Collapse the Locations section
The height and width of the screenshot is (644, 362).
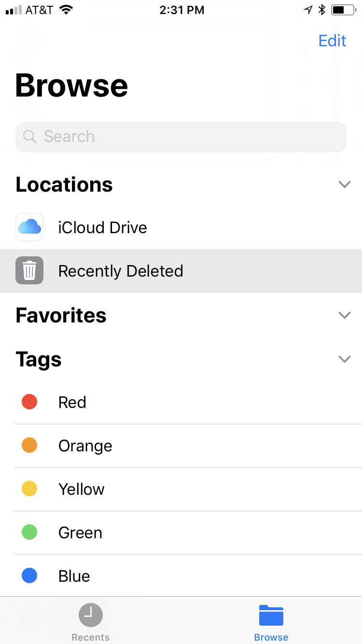pyautogui.click(x=344, y=184)
